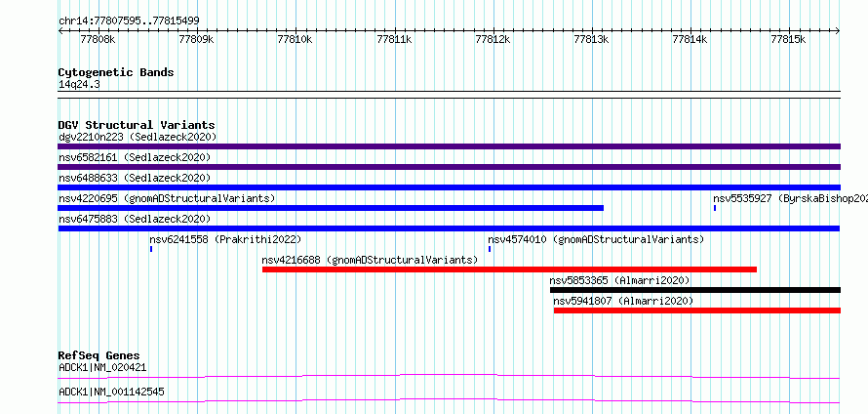Select the blue bar under nsv6488633
The image size is (868, 414).
pos(449,187)
